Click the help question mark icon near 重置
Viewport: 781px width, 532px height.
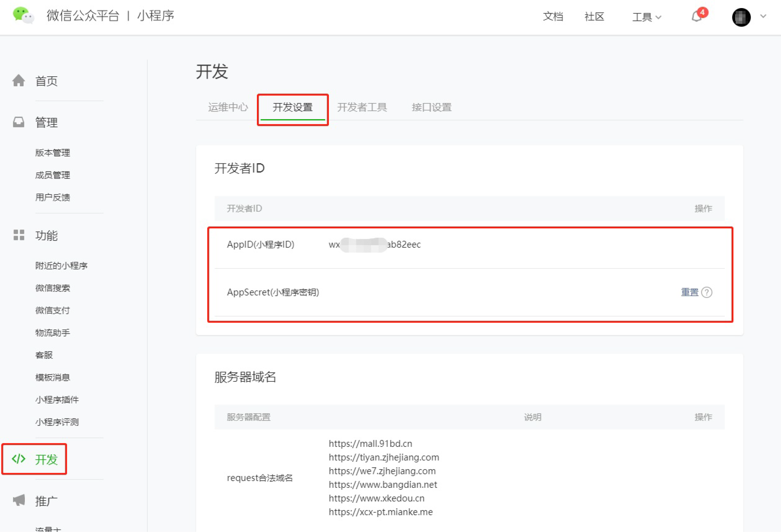click(x=707, y=292)
